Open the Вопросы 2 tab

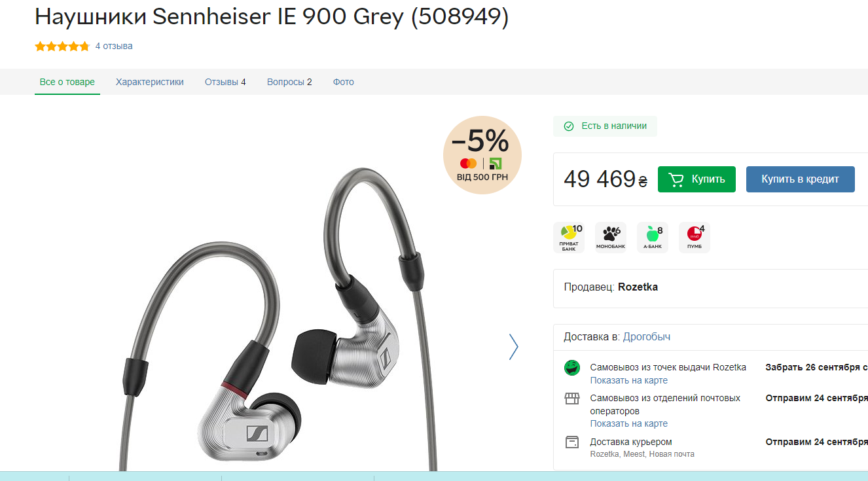click(x=289, y=82)
